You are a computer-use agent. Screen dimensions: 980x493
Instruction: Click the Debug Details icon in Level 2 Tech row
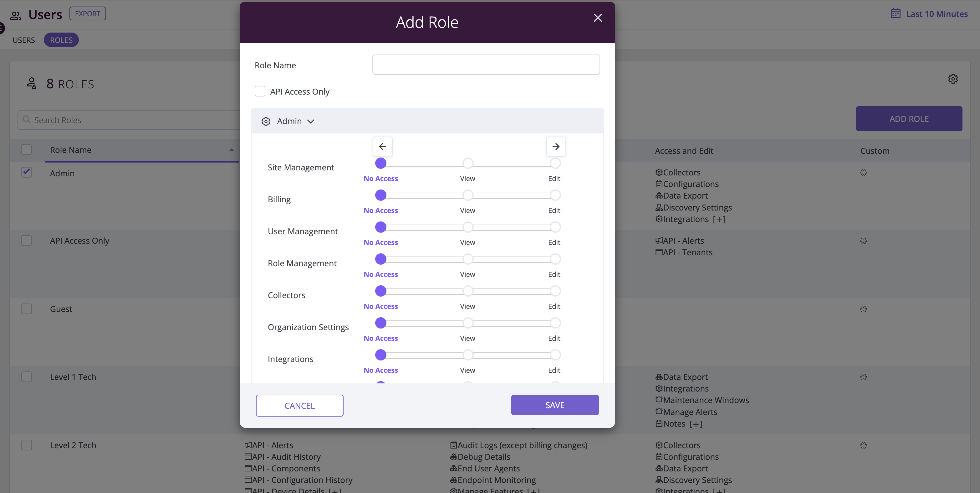[x=453, y=457]
